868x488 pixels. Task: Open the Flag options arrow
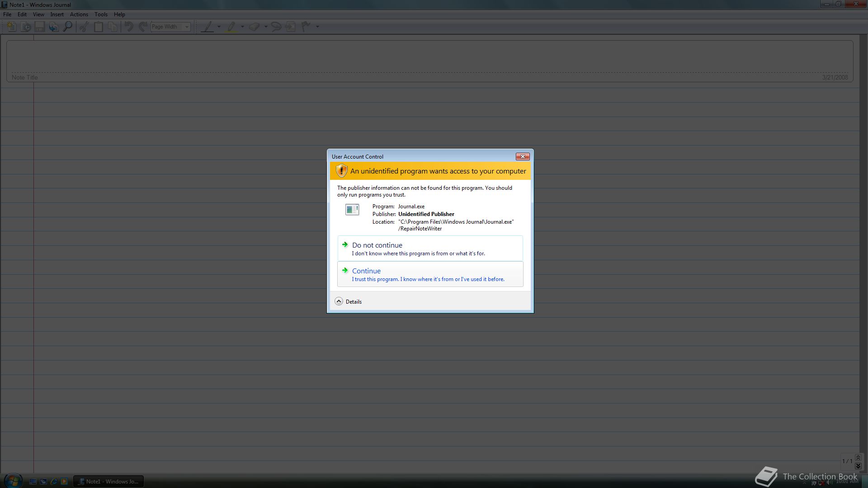point(318,27)
